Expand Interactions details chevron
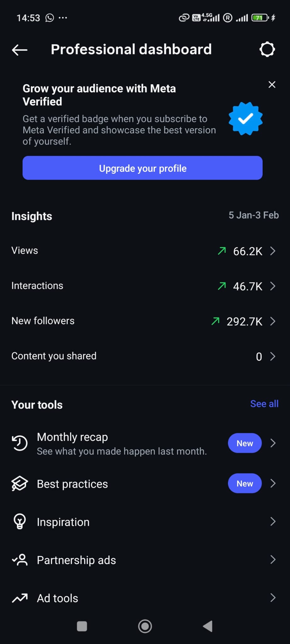The image size is (290, 644). pos(273,286)
